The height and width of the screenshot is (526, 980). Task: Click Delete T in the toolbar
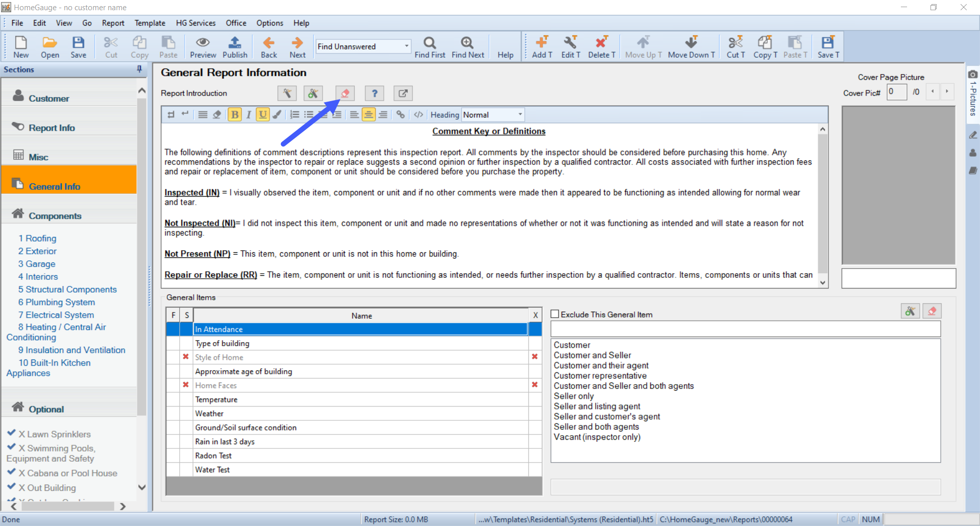(x=601, y=47)
